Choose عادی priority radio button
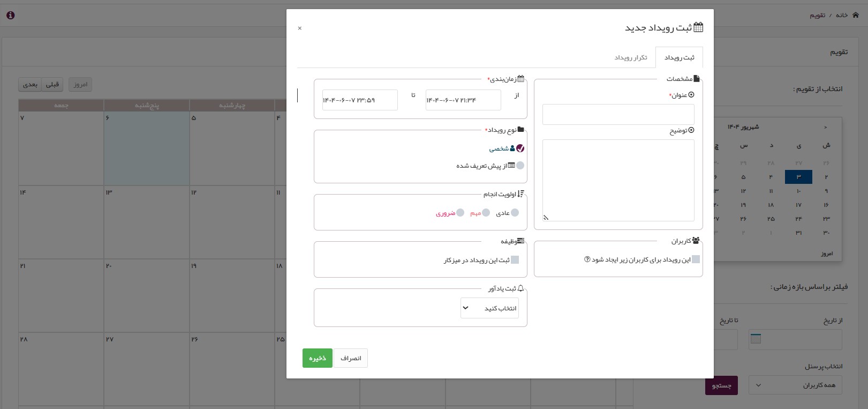 tap(515, 213)
